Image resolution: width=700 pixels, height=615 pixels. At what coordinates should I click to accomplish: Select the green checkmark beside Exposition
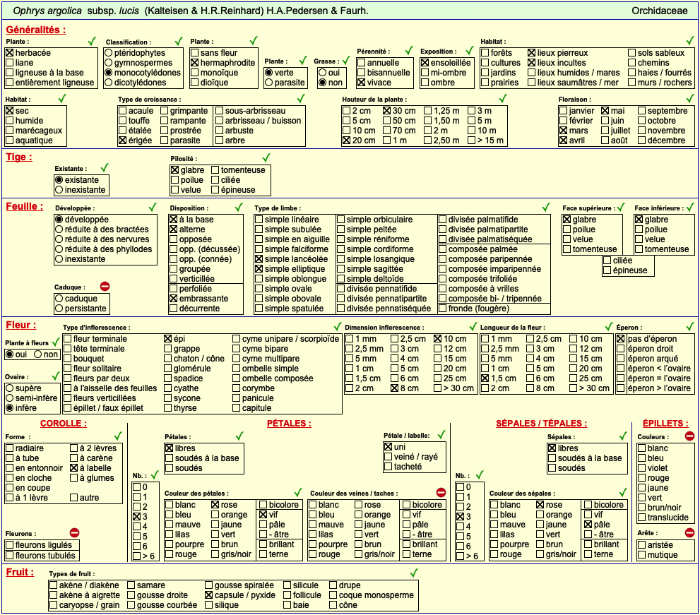[x=470, y=50]
